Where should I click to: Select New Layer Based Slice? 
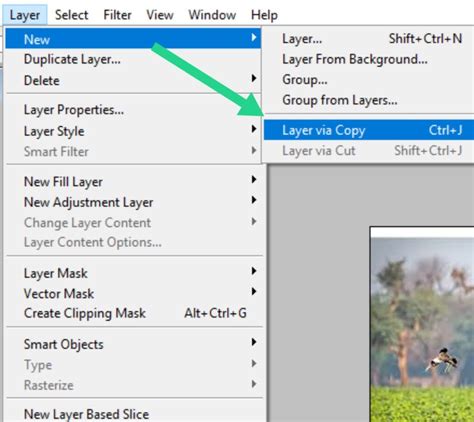point(133,414)
